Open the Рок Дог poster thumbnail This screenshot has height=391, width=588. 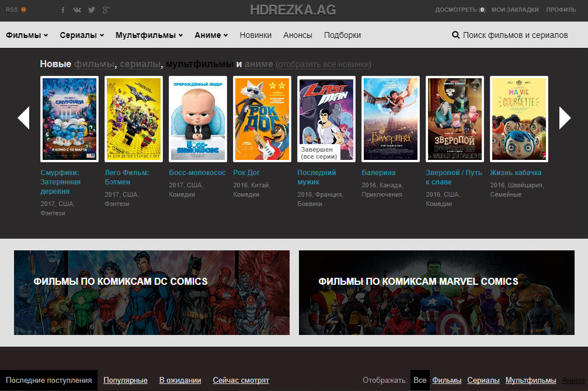pos(262,119)
